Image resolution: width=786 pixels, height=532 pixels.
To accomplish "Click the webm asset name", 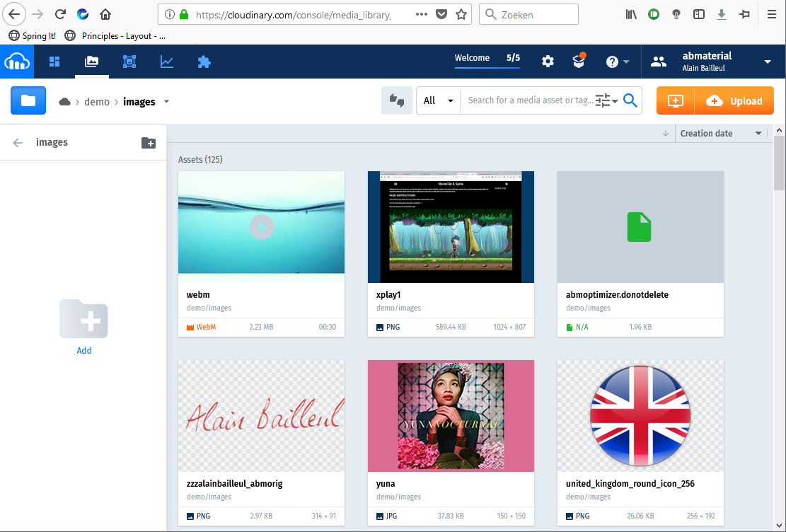I will point(198,295).
